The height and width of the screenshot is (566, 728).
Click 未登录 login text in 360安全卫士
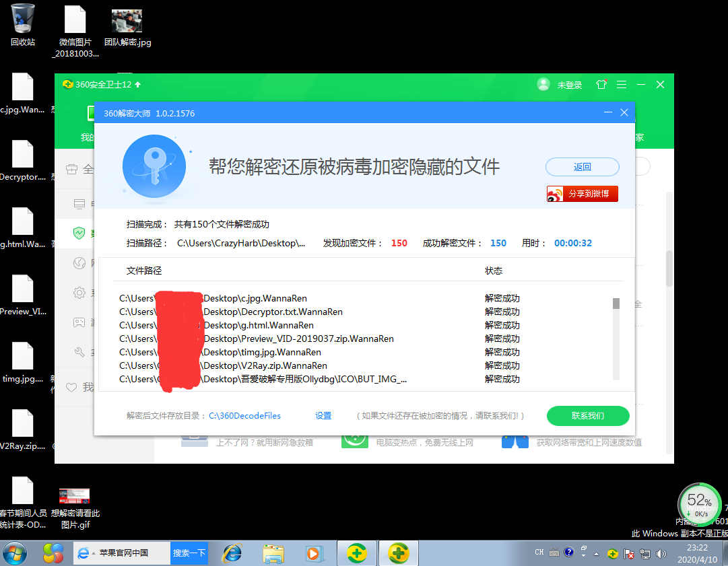(570, 85)
